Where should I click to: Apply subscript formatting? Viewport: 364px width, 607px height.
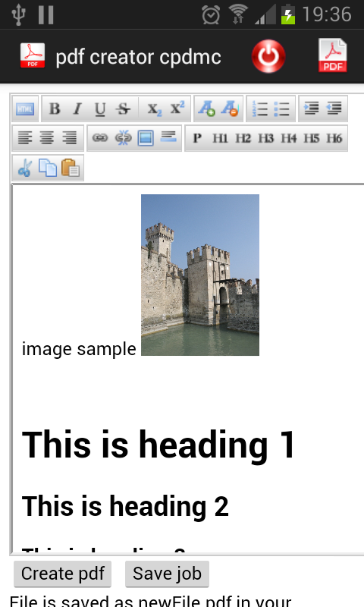click(155, 109)
